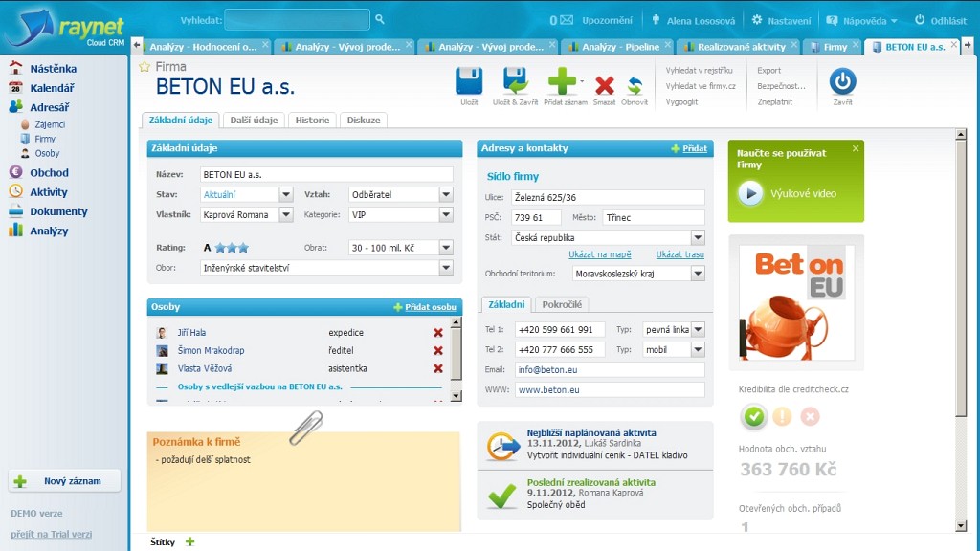Remove Jiří Hala with the red X
This screenshot has height=551, width=980.
[x=438, y=333]
